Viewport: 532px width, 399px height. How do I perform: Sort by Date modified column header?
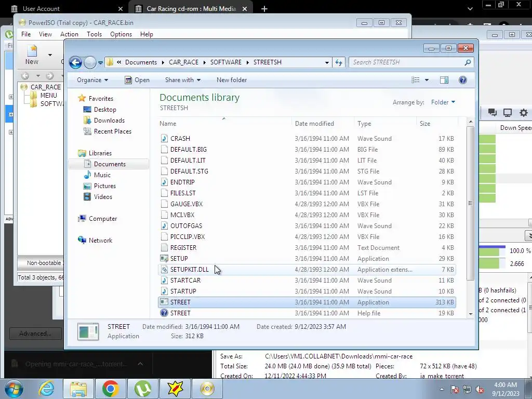(x=322, y=124)
